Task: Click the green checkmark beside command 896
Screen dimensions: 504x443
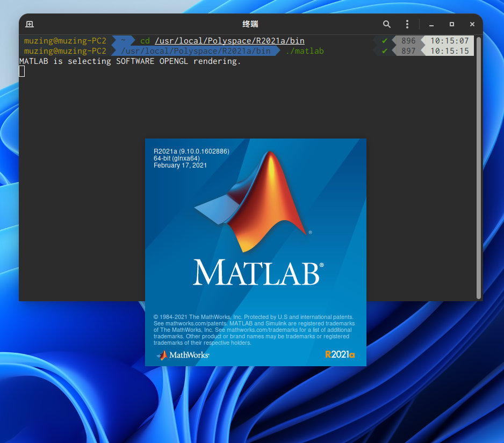Action: 384,41
